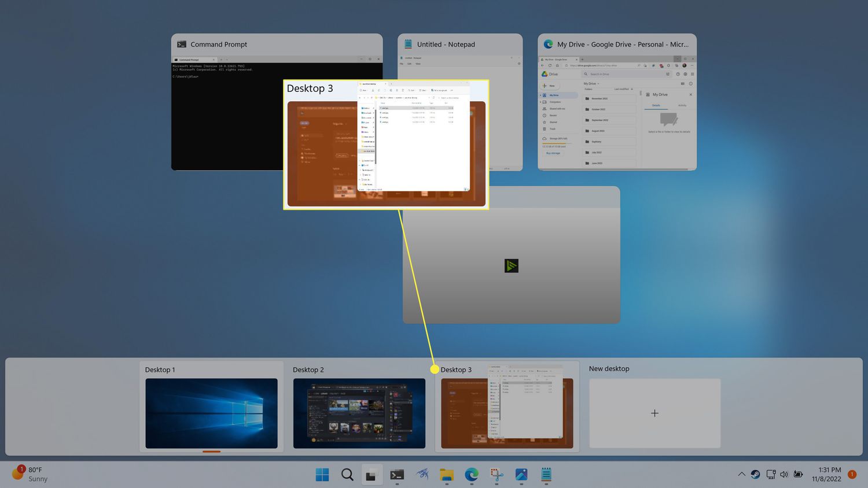Open the Photos app taskbar icon

click(521, 475)
